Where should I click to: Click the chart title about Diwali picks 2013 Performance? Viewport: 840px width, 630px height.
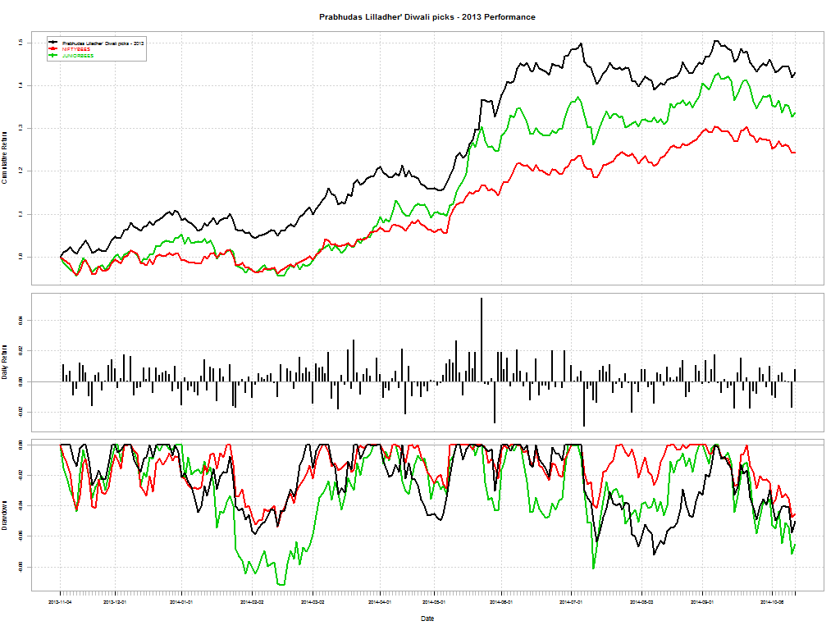(x=427, y=17)
